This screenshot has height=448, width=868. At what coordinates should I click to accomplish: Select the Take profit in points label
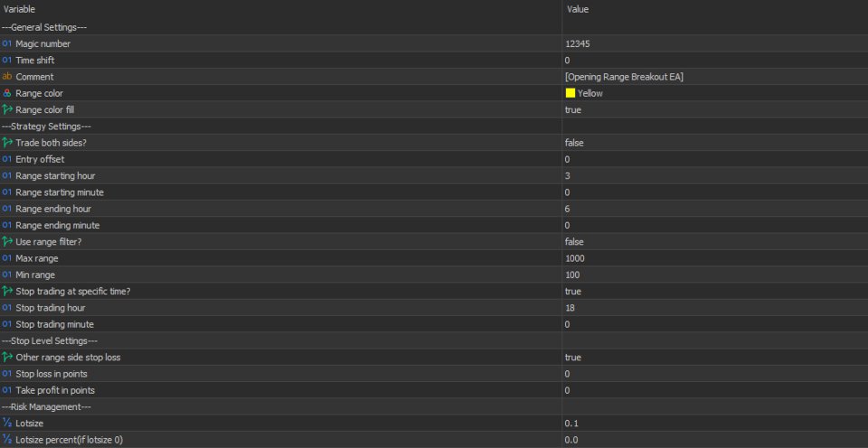55,390
